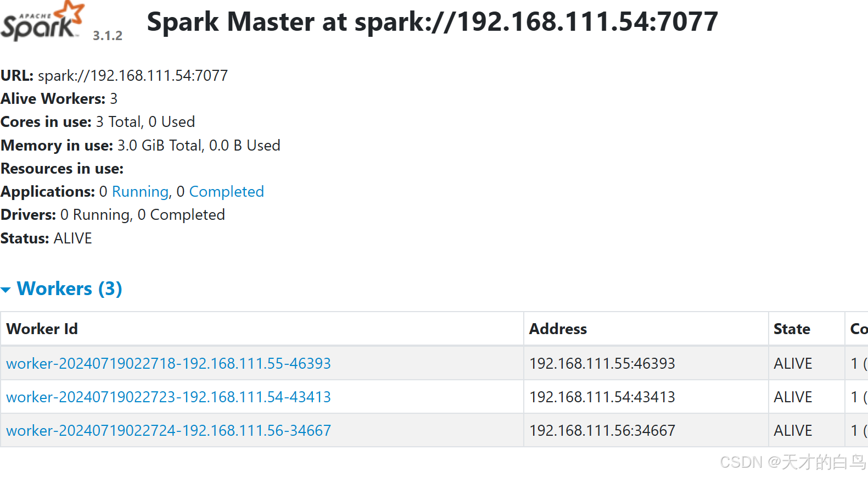This screenshot has height=477, width=868.
Task: Click the Apache Spark logo
Action: [43, 22]
